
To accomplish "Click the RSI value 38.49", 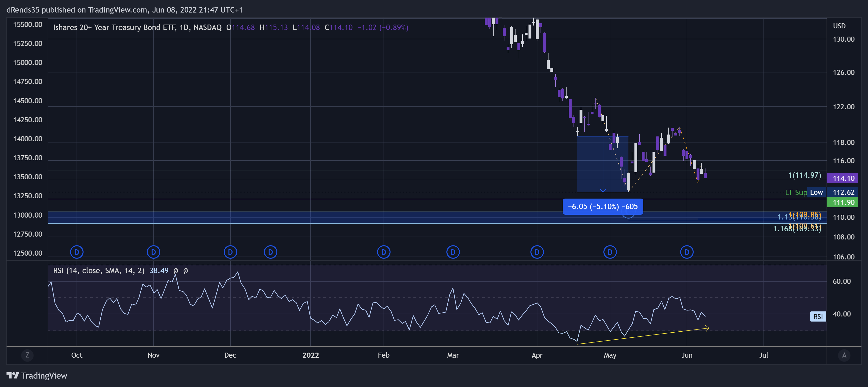I will tap(159, 271).
